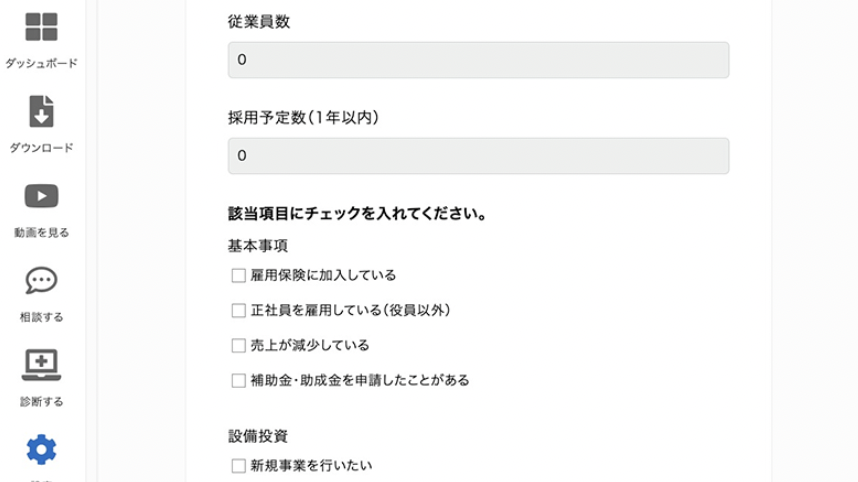Tick 正社員を雇用している checkbox
The width and height of the screenshot is (858, 482).
click(x=238, y=310)
